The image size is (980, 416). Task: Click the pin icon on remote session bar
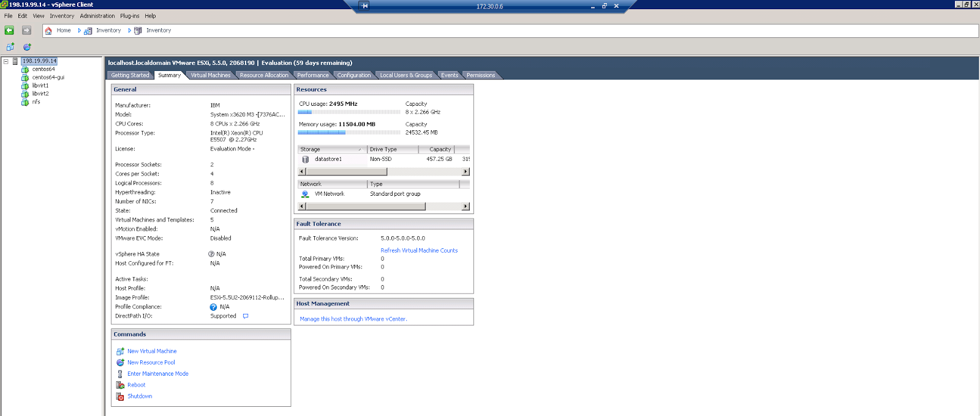364,6
